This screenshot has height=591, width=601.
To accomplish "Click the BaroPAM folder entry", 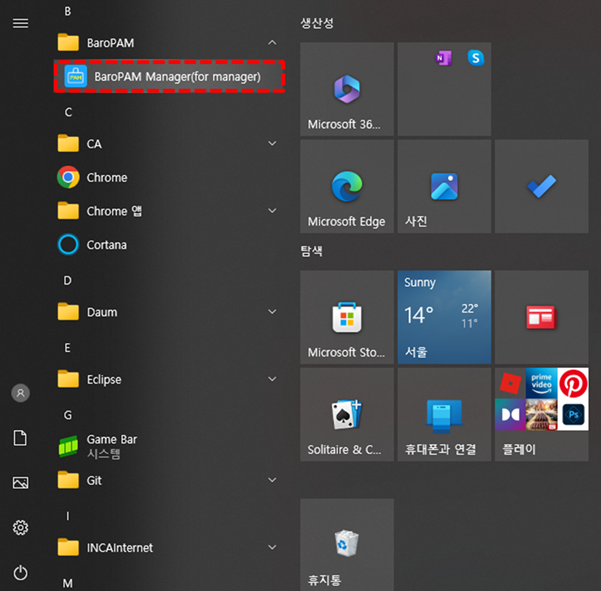I will coord(169,43).
